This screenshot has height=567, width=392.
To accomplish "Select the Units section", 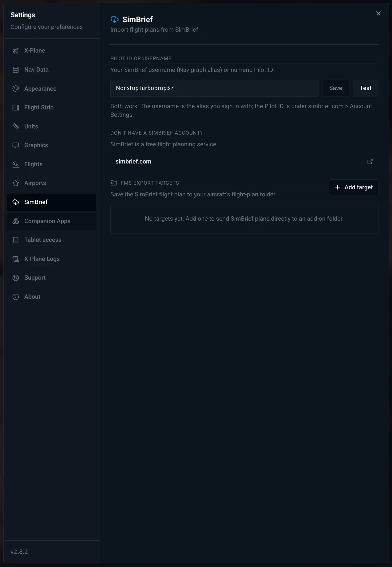I will (x=52, y=126).
